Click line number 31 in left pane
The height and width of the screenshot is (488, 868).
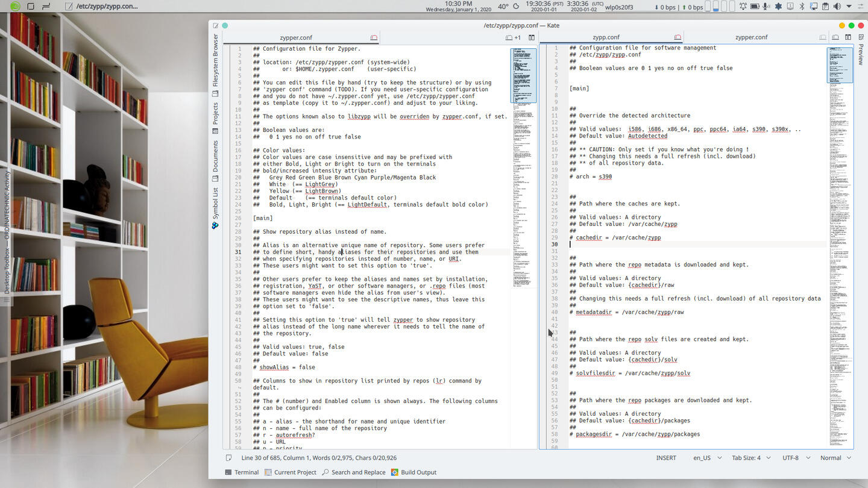point(238,252)
